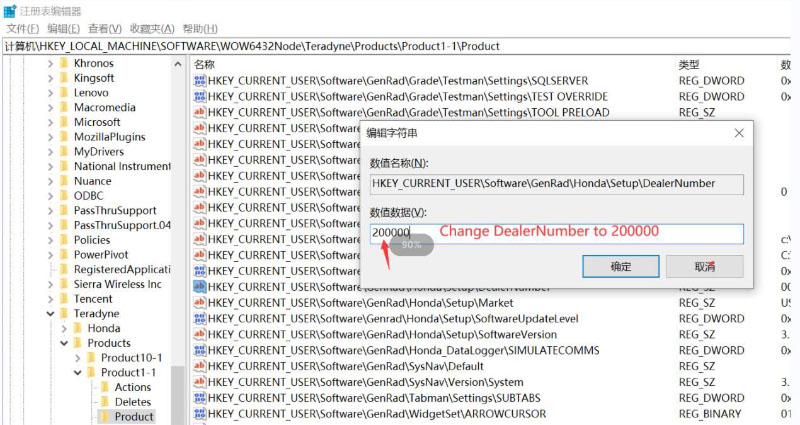Screen dimensions: 800x425
Task: Click the string icon of TOOL PRELOAD value
Action: click(199, 112)
